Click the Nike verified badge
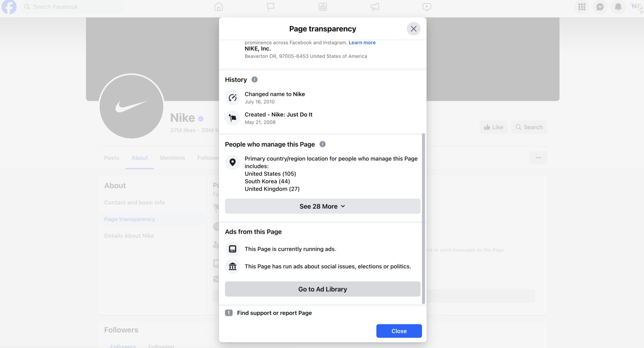644x348 pixels. pyautogui.click(x=201, y=119)
